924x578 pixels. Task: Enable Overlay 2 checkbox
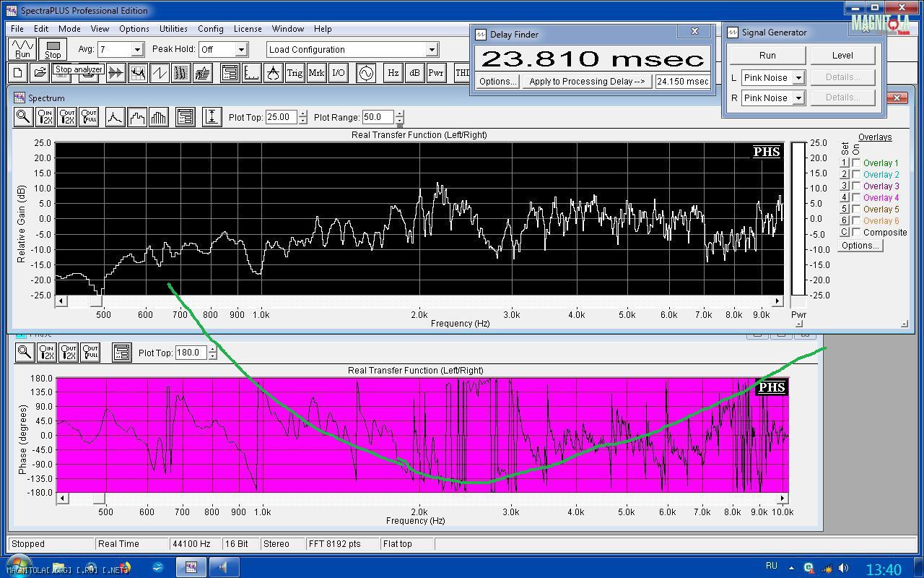tap(856, 175)
